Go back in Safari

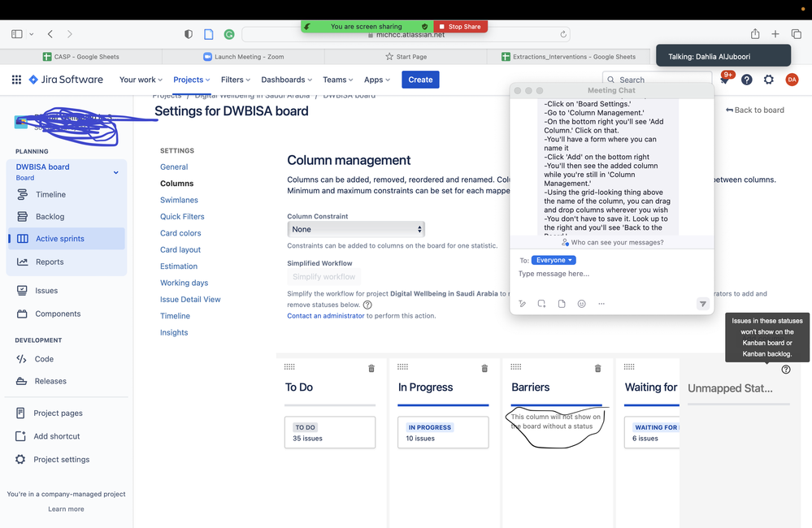[x=50, y=34]
